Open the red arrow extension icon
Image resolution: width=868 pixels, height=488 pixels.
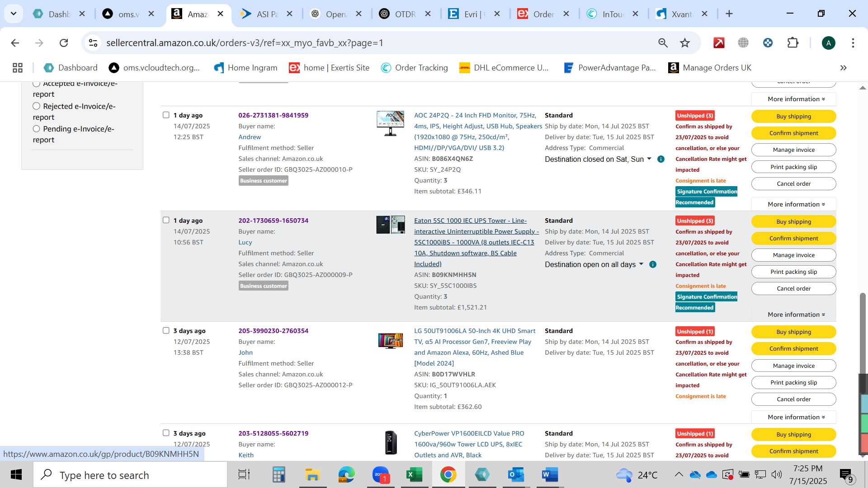719,43
